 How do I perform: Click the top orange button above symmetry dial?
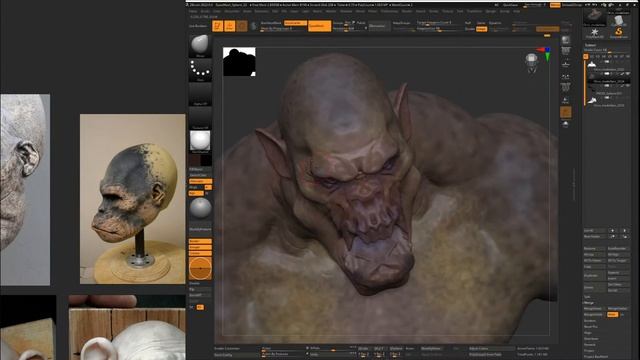click(x=200, y=242)
